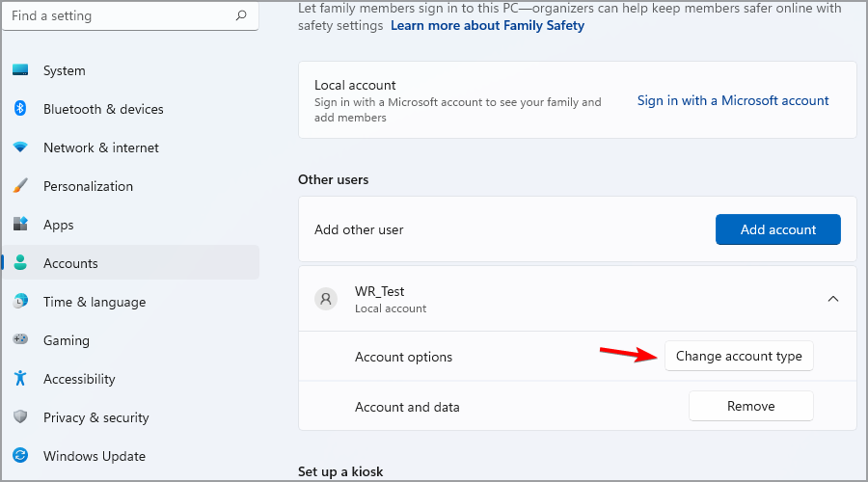Click the search magnifier icon

(x=240, y=16)
